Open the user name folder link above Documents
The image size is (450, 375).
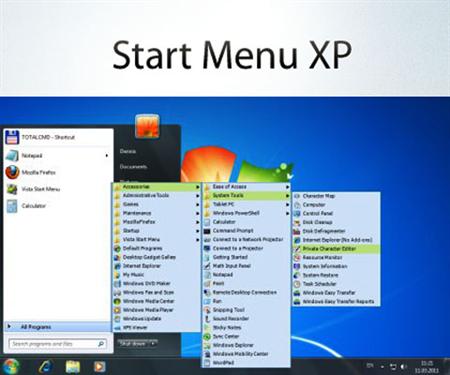[128, 151]
